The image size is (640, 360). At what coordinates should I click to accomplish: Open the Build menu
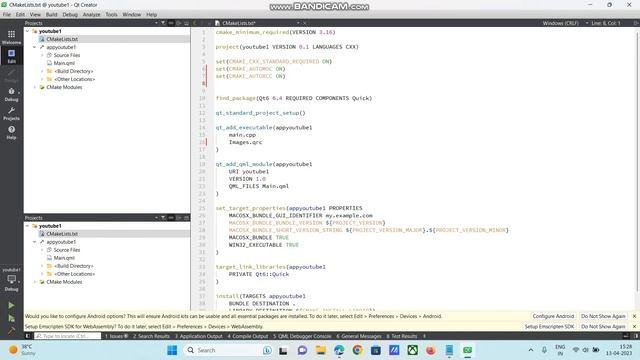[51, 14]
